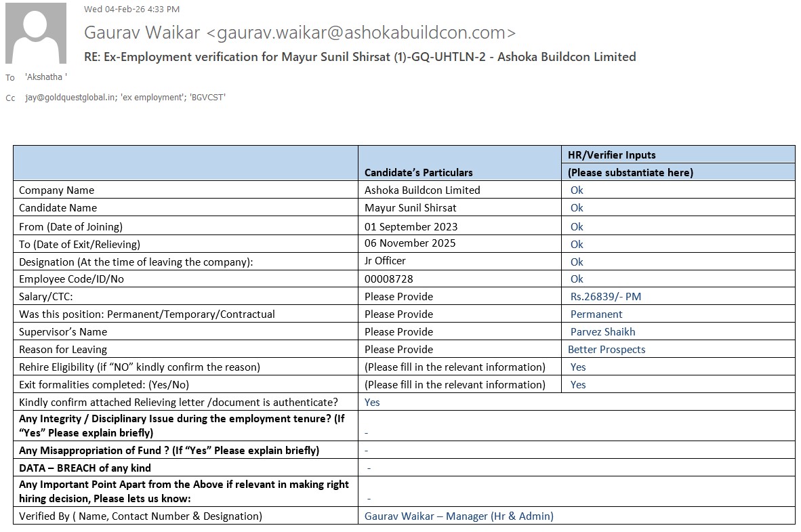
Task: Click the sender's avatar picture
Action: point(36,33)
